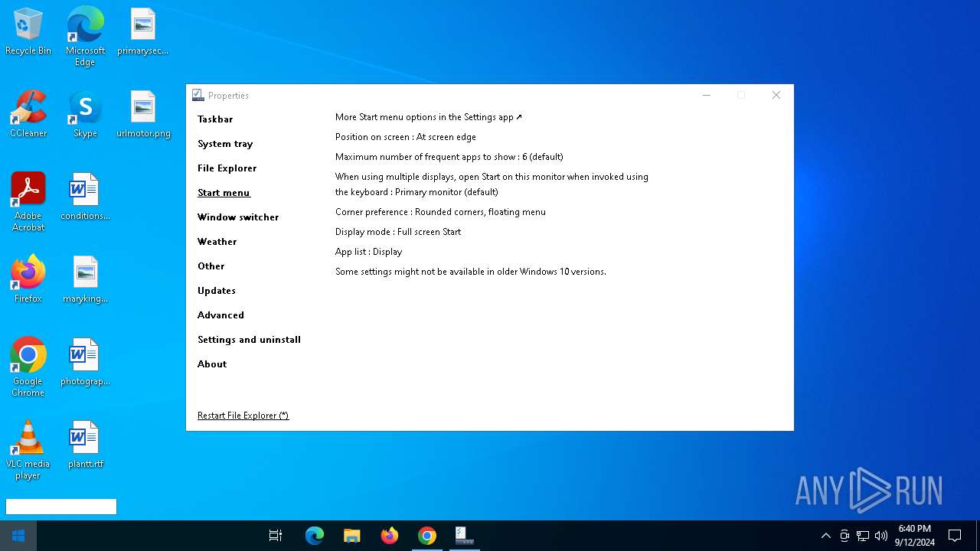The image size is (980, 551).
Task: Select the Skype desktop shortcut
Action: 85,114
